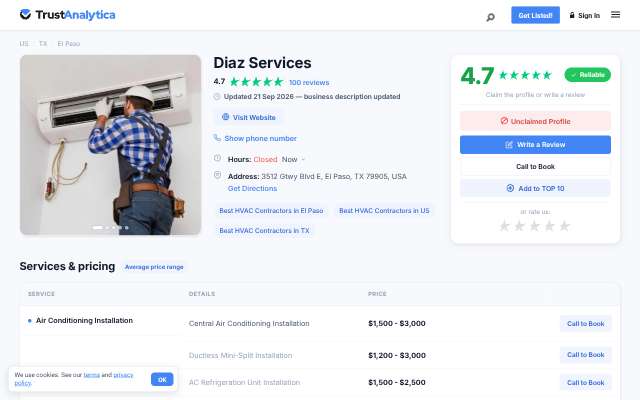Viewport: 640px width, 400px height.
Task: Click the HVAC technician photo
Action: click(x=111, y=145)
